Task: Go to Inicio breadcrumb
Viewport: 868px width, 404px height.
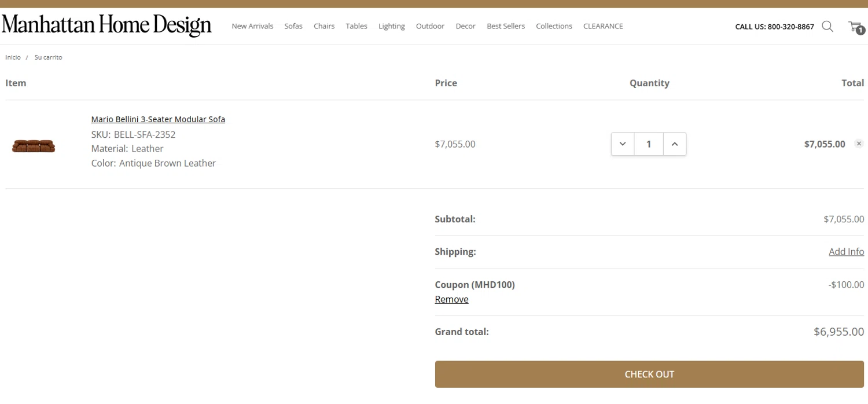Action: coord(13,57)
